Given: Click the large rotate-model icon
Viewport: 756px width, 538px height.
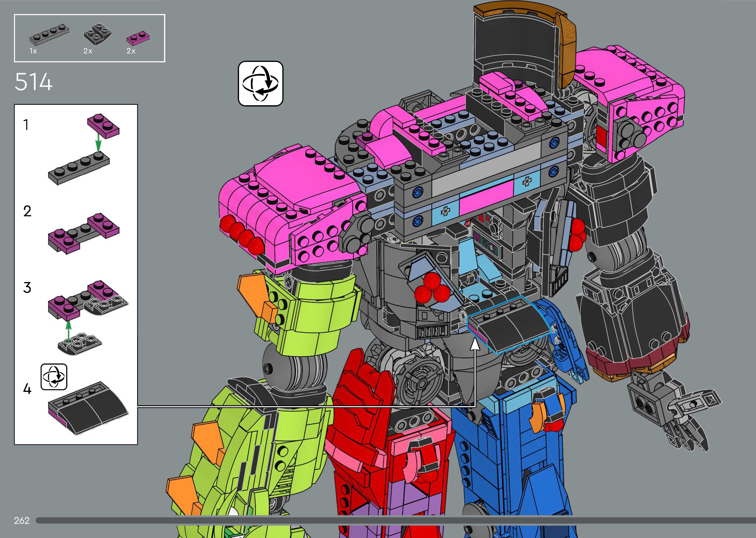Looking at the screenshot, I should pyautogui.click(x=261, y=83).
